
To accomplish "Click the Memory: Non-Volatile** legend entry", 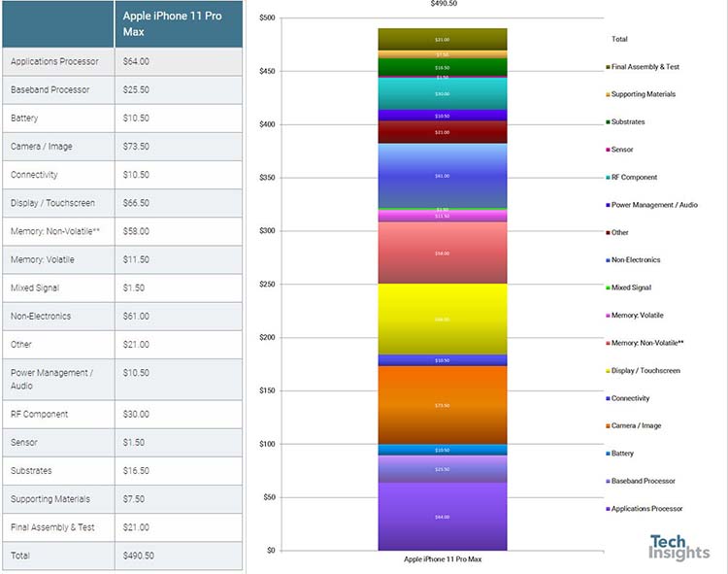I will coord(645,343).
